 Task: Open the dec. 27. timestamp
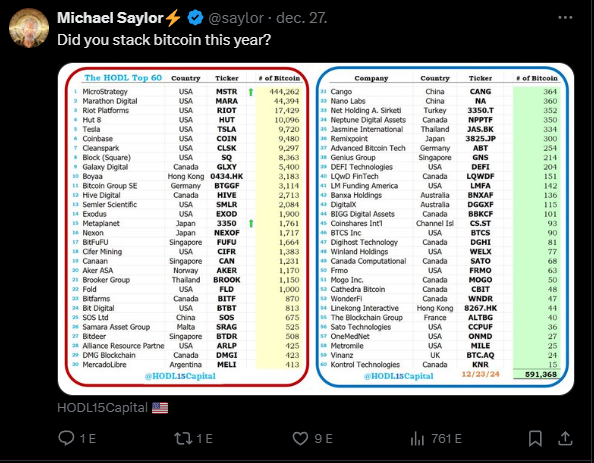(x=302, y=18)
